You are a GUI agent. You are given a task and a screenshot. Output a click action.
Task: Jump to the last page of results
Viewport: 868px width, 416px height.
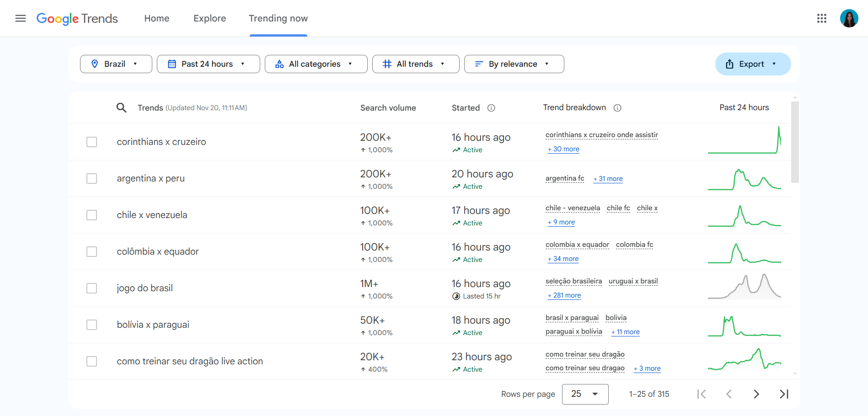click(784, 394)
